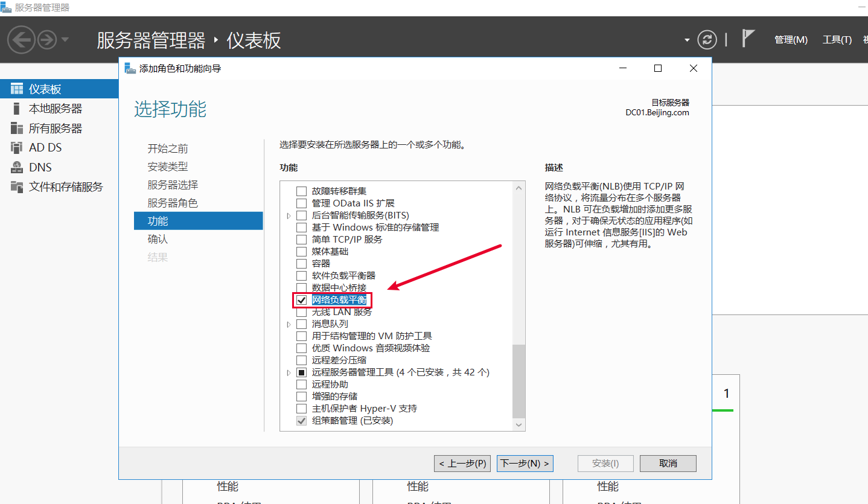This screenshot has width=868, height=504.
Task: Check the 远程协助 feature checkbox
Action: 302,384
